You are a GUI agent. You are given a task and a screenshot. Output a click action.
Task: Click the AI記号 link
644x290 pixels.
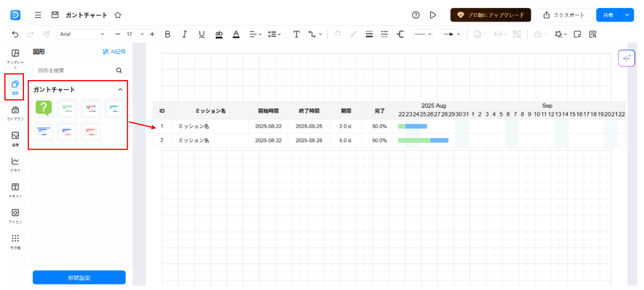[x=114, y=52]
